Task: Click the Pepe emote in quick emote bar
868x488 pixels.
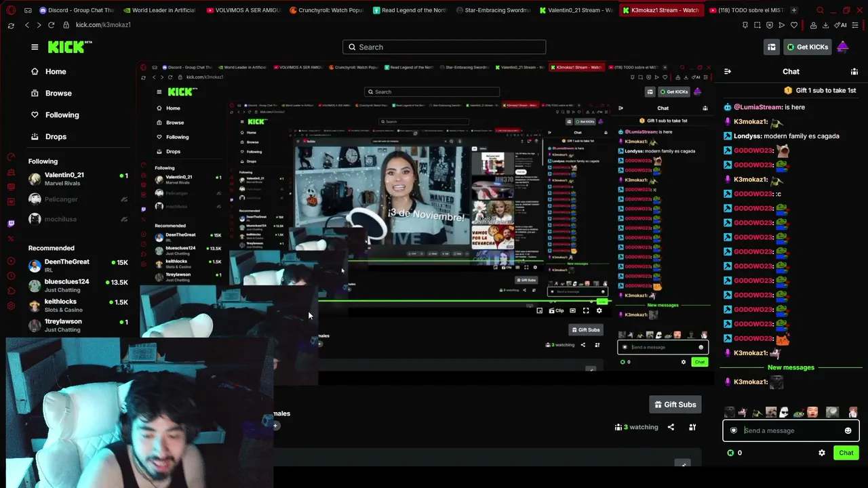Action: click(x=798, y=412)
